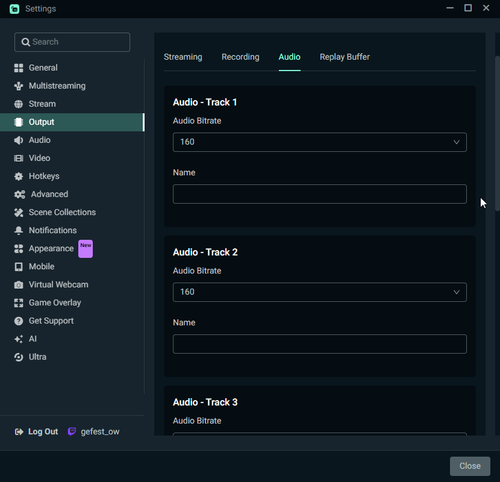Image resolution: width=500 pixels, height=482 pixels.
Task: Click the AI sparkle icon
Action: coord(19,339)
